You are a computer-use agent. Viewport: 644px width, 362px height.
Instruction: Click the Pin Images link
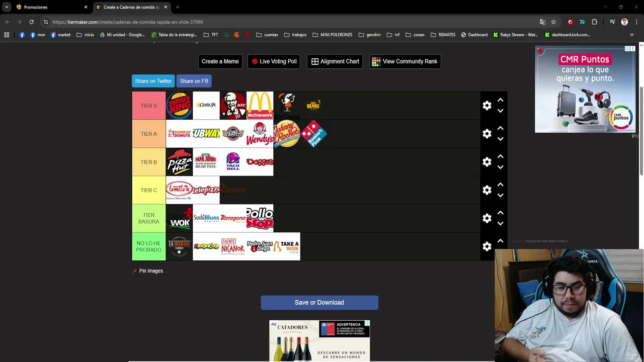pos(147,271)
